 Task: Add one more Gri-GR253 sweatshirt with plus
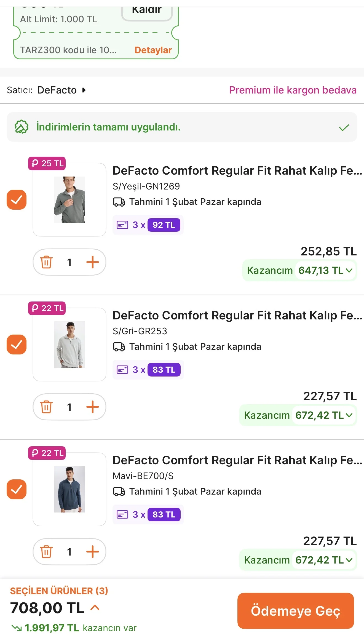point(92,407)
